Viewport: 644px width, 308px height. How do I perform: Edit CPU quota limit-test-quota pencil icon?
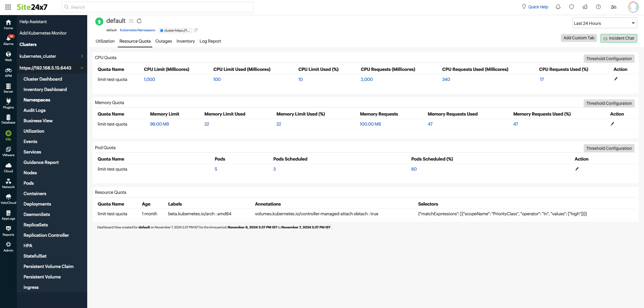pos(616,79)
